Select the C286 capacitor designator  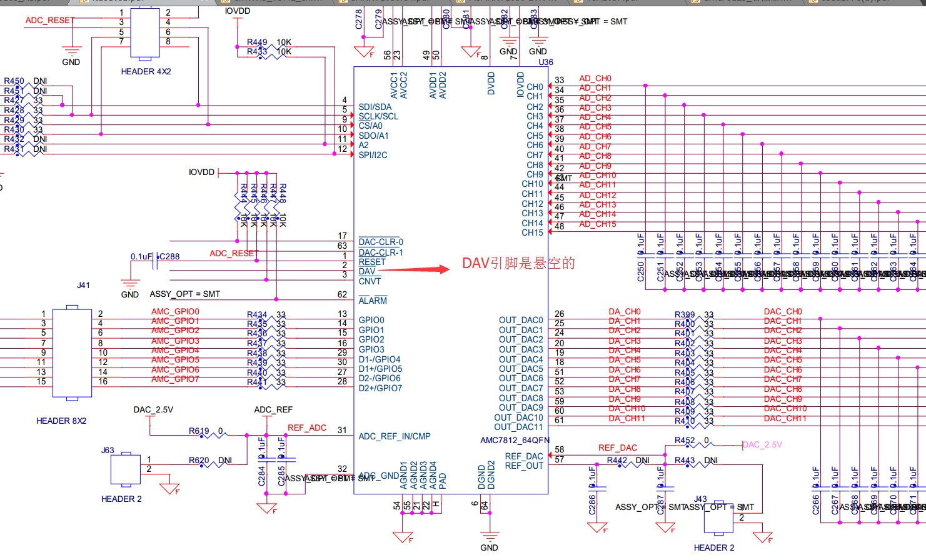(592, 505)
